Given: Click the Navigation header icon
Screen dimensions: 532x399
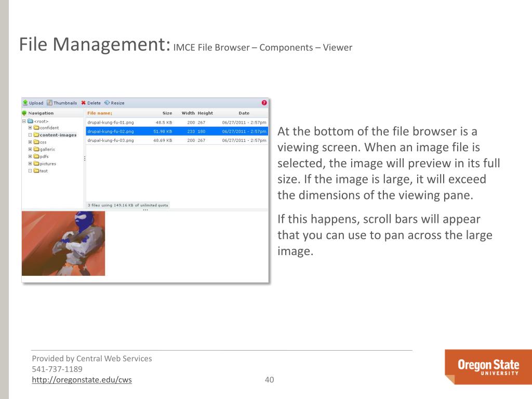Looking at the screenshot, I should (x=24, y=113).
